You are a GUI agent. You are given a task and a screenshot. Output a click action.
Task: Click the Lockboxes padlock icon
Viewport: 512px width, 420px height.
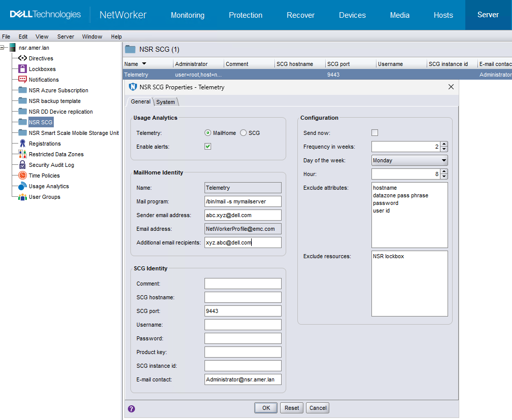point(22,69)
